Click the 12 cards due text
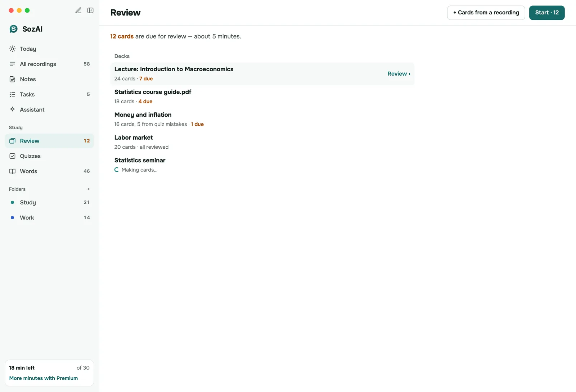This screenshot has width=576, height=392. click(x=122, y=36)
